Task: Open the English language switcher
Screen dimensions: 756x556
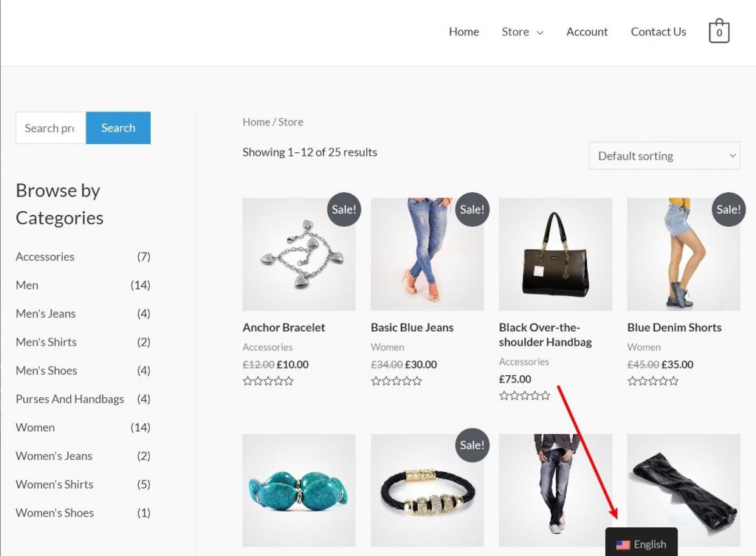Action: tap(642, 544)
